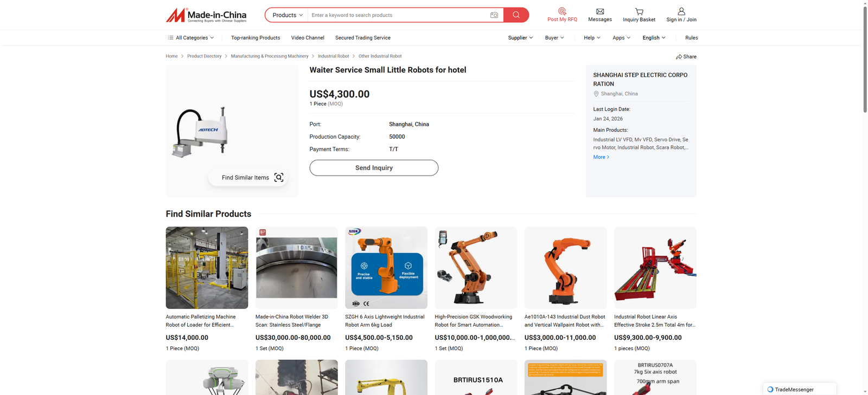
Task: Click the Share arrow icon
Action: click(x=679, y=57)
